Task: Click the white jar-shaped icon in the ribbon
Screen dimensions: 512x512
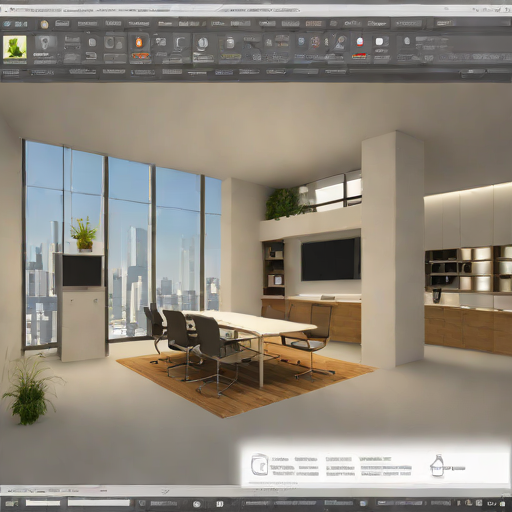Action: [230, 43]
